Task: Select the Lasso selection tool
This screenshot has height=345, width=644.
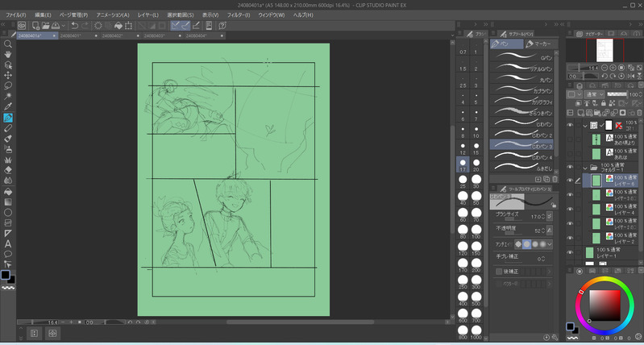Action: 8,85
